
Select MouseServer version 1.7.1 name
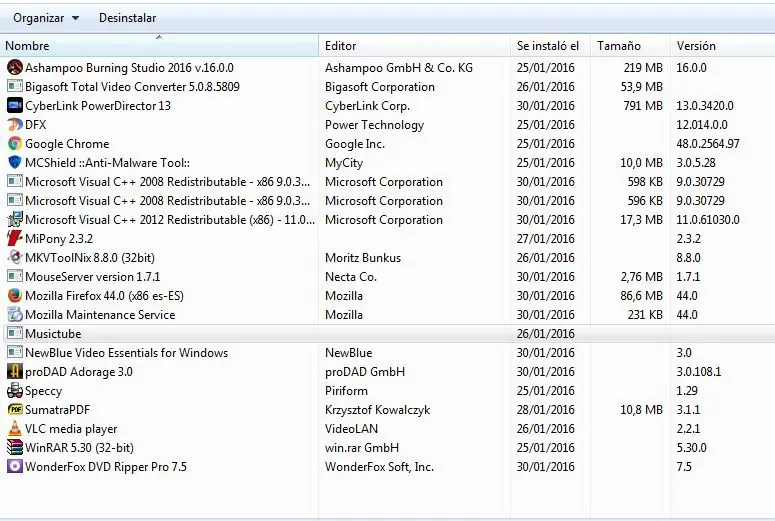92,276
